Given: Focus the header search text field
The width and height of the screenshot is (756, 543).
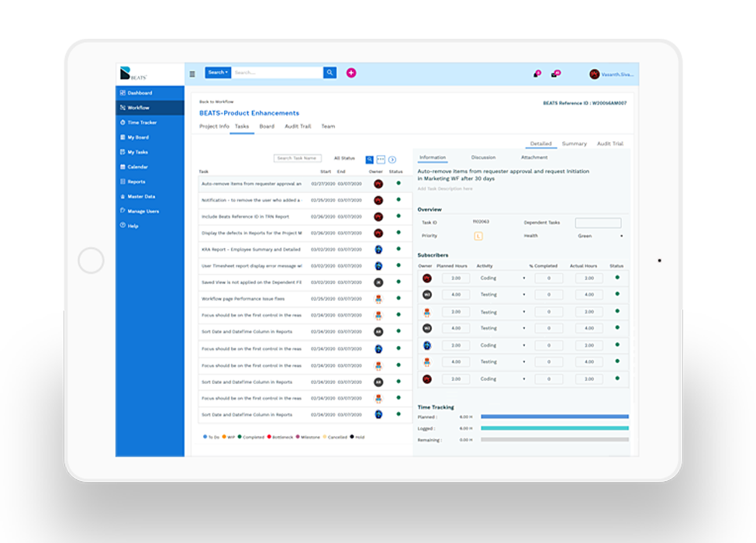Looking at the screenshot, I should (278, 73).
